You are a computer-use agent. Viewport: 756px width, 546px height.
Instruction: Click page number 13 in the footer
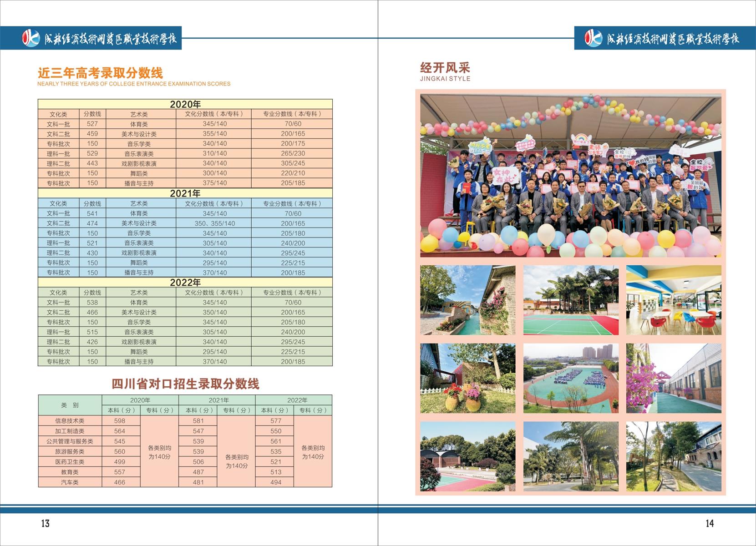[45, 523]
